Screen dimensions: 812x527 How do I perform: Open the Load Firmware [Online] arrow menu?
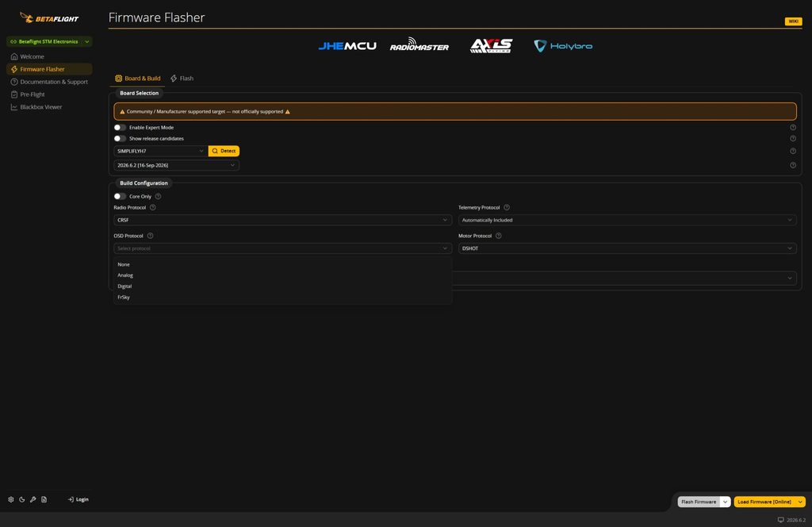800,502
